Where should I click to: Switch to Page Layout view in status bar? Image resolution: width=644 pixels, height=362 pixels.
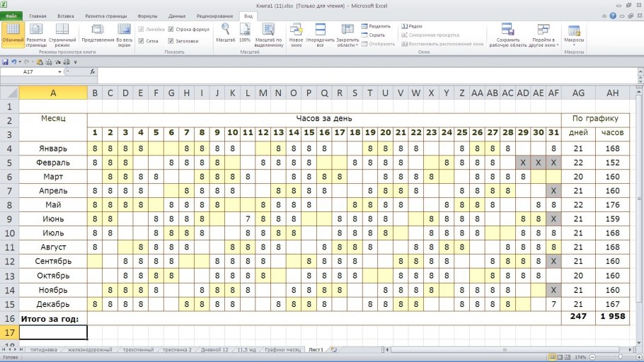(x=560, y=358)
